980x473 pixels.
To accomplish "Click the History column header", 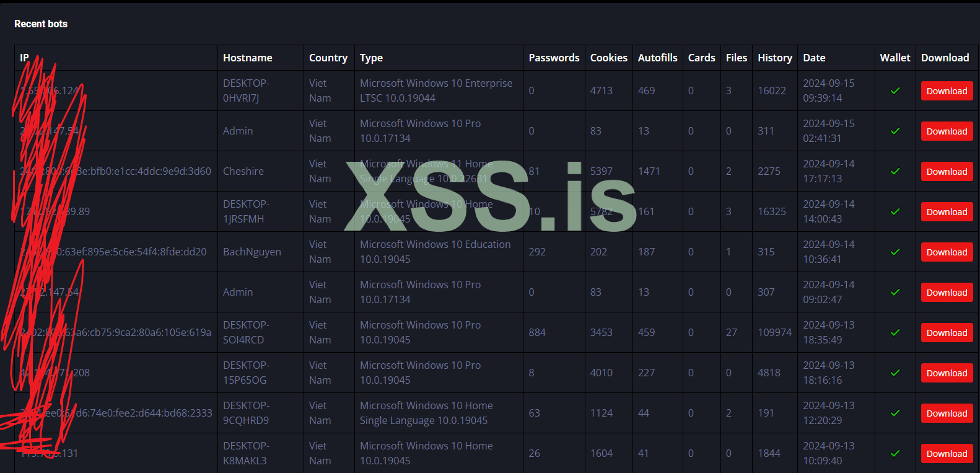I will tap(775, 58).
